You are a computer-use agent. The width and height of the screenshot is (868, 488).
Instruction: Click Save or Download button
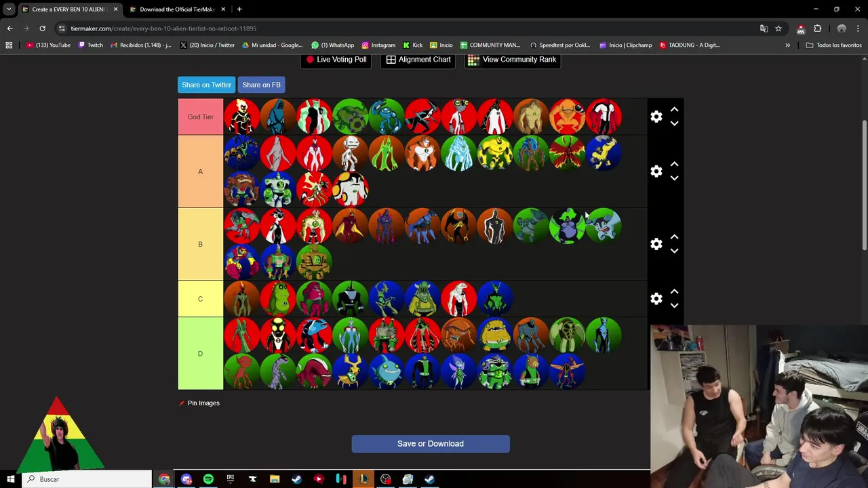click(431, 444)
